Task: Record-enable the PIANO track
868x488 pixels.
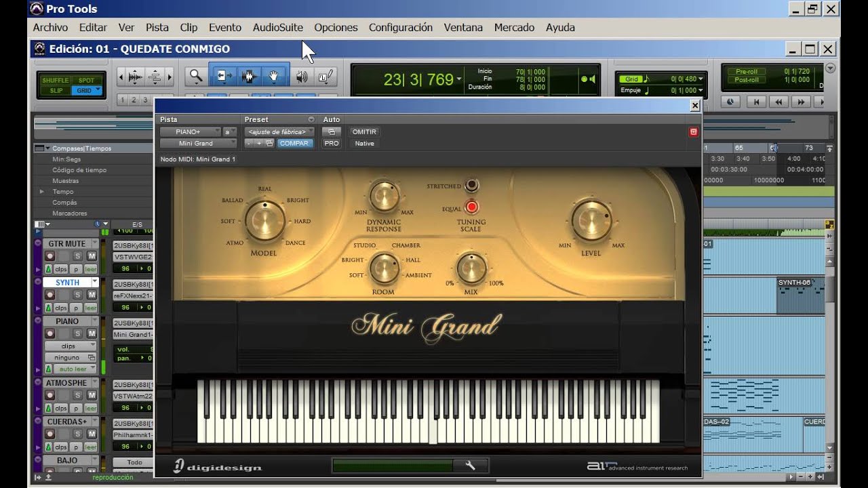Action: tap(50, 333)
